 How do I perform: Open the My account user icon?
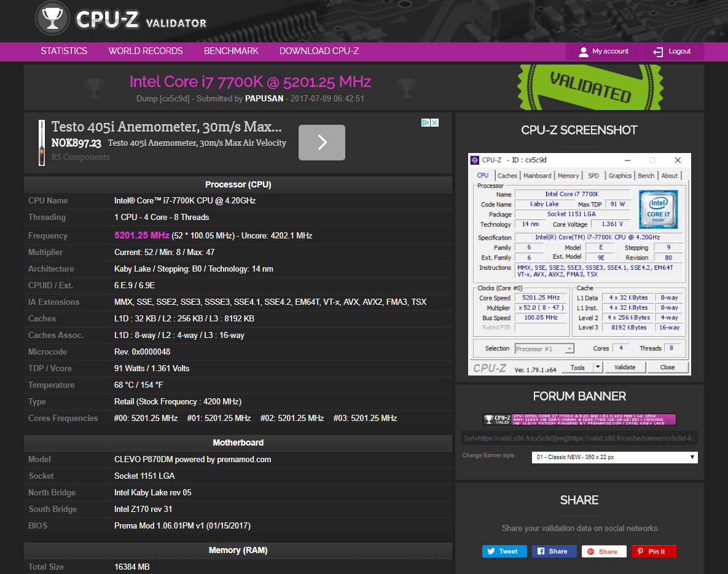pos(583,52)
